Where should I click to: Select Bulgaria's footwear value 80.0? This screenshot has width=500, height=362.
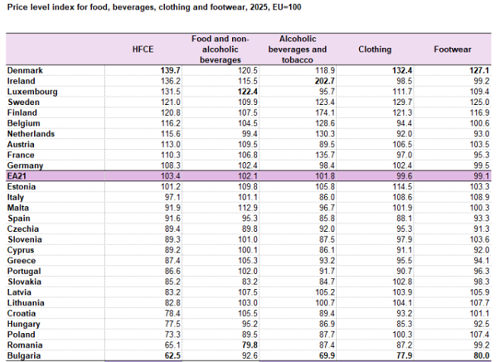click(x=481, y=356)
